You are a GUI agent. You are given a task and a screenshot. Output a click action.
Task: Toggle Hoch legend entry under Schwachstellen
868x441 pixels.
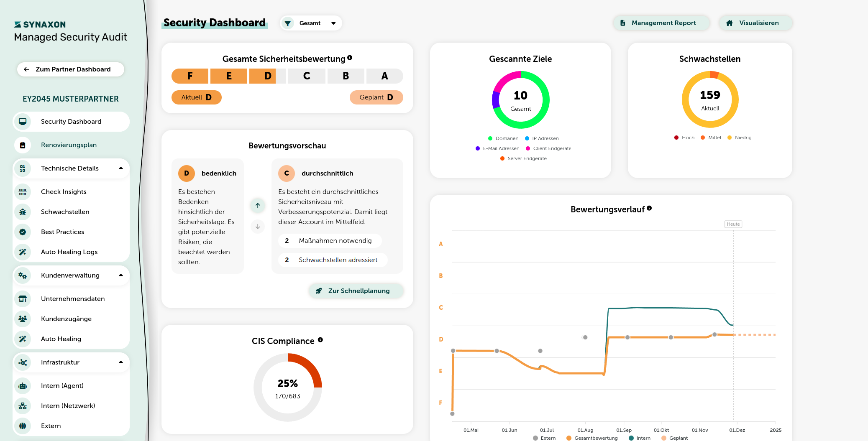pos(684,138)
